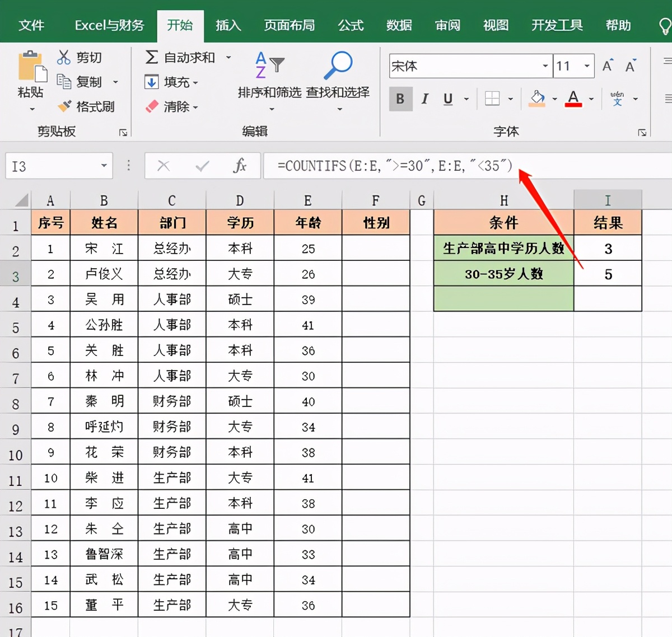Open the 文件 File tab
This screenshot has width=672, height=637.
31,25
